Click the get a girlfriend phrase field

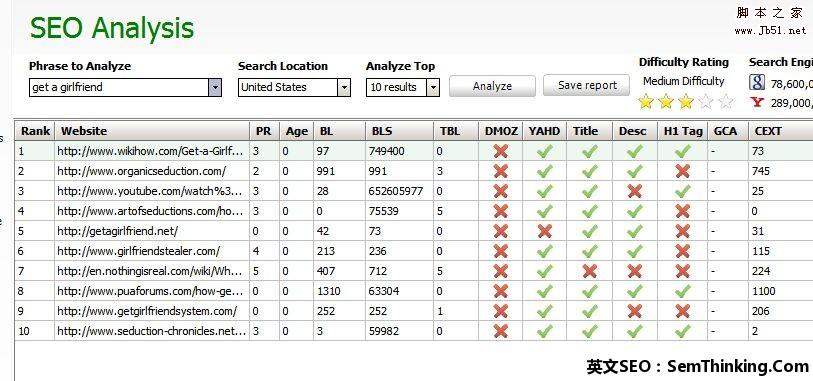119,87
